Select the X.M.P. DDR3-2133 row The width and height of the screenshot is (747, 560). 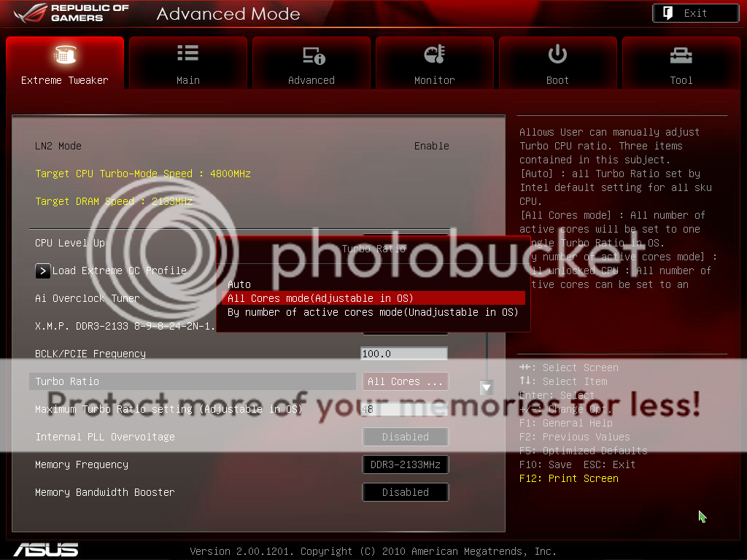tap(125, 326)
